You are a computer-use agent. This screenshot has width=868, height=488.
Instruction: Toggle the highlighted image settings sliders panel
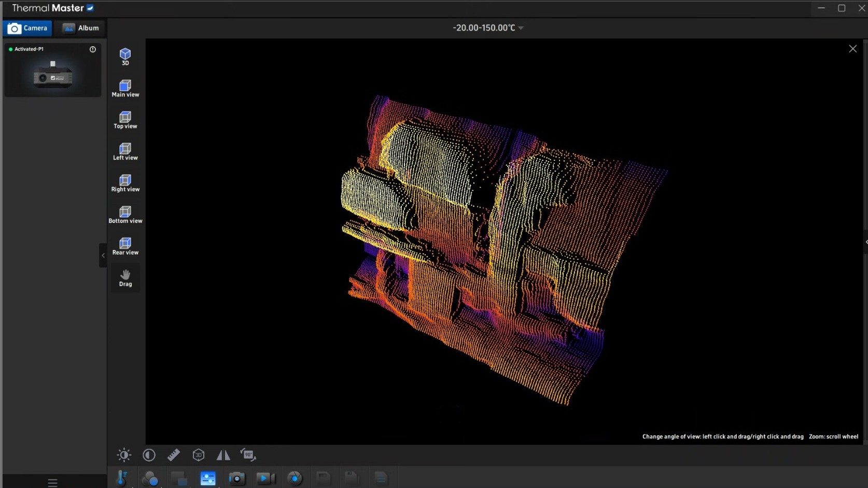click(208, 478)
